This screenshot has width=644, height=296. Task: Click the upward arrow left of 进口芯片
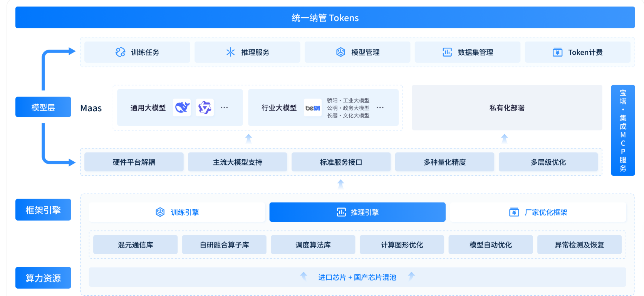304,276
